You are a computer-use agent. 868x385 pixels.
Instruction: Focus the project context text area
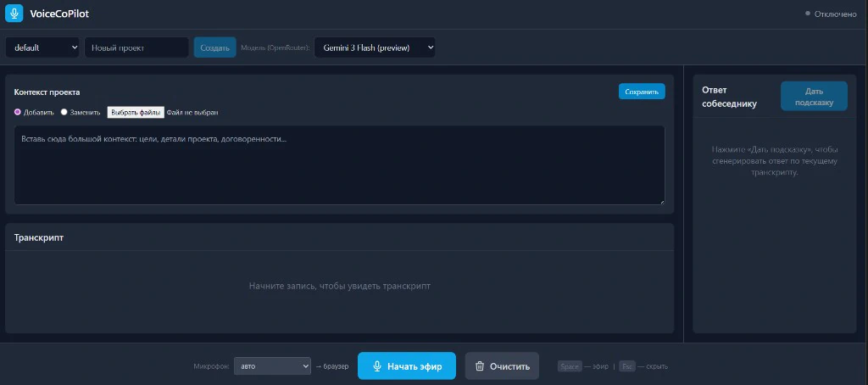[x=339, y=165]
